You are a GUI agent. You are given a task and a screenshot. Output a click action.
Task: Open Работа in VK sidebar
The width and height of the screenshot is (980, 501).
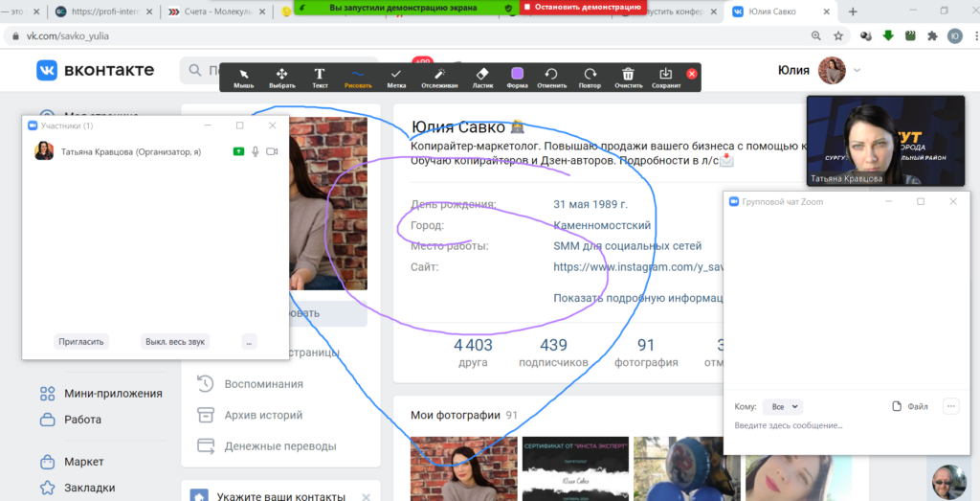click(71, 419)
